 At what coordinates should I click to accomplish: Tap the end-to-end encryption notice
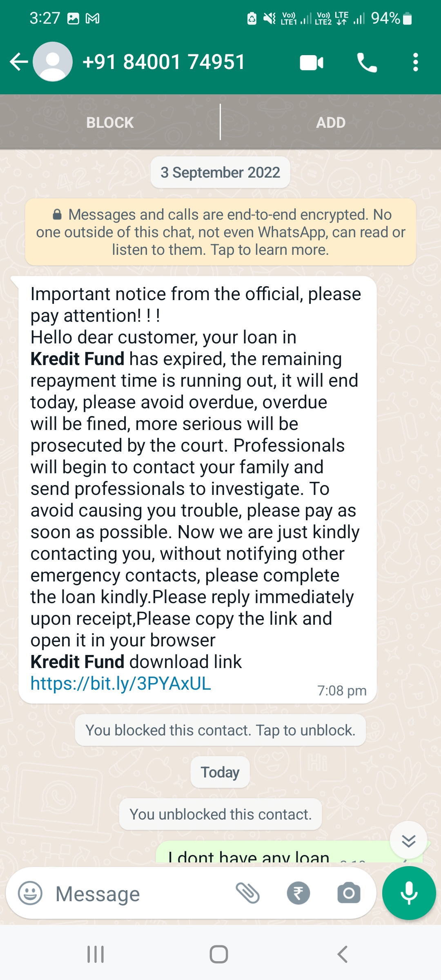220,232
